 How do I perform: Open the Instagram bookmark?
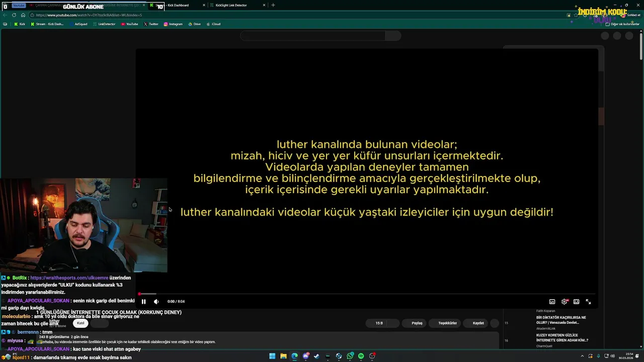point(173,24)
